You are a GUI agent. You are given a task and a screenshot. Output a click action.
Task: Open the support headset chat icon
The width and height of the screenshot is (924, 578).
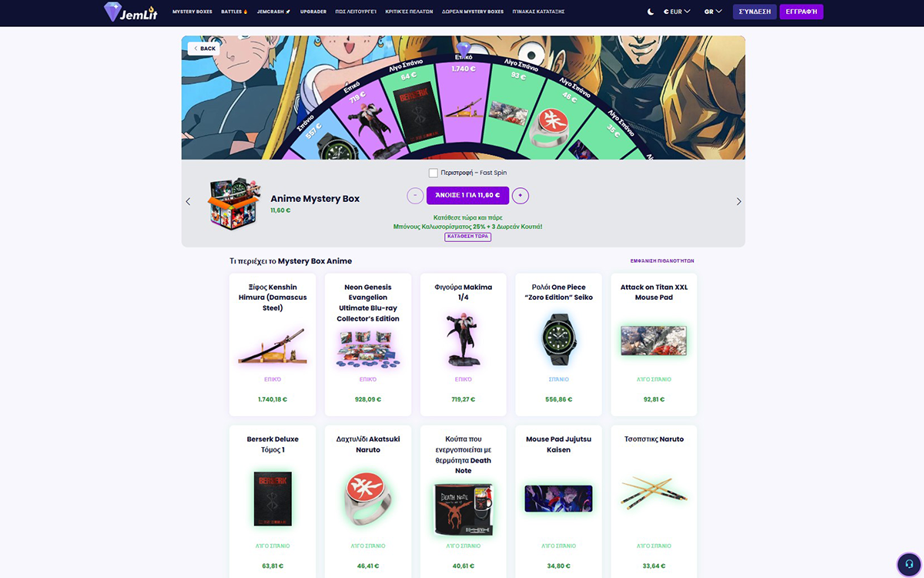click(909, 563)
